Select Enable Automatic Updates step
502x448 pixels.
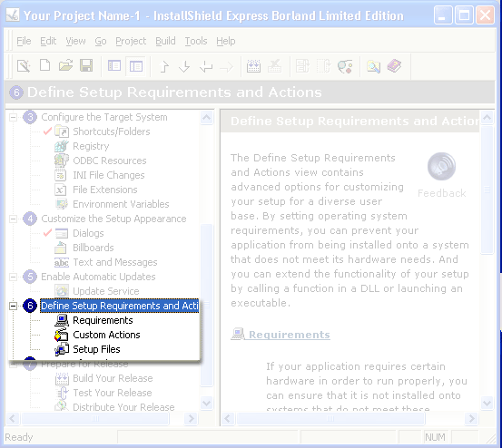(98, 277)
